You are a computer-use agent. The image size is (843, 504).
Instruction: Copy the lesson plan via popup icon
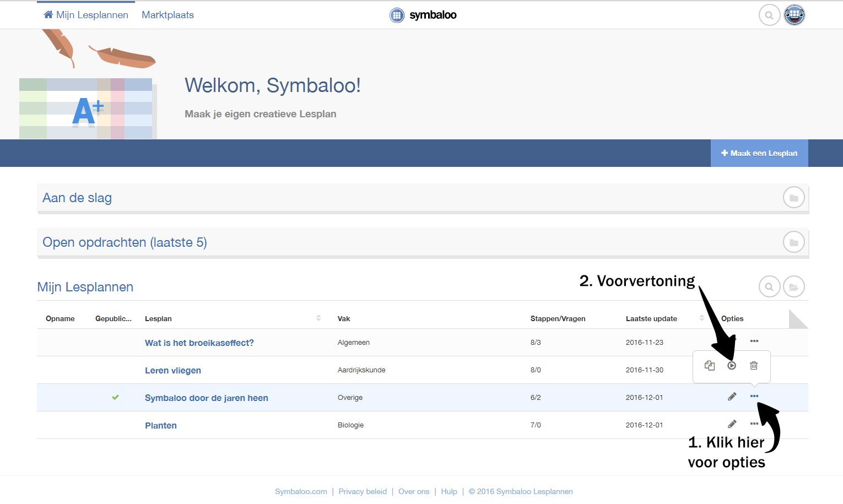[710, 366]
